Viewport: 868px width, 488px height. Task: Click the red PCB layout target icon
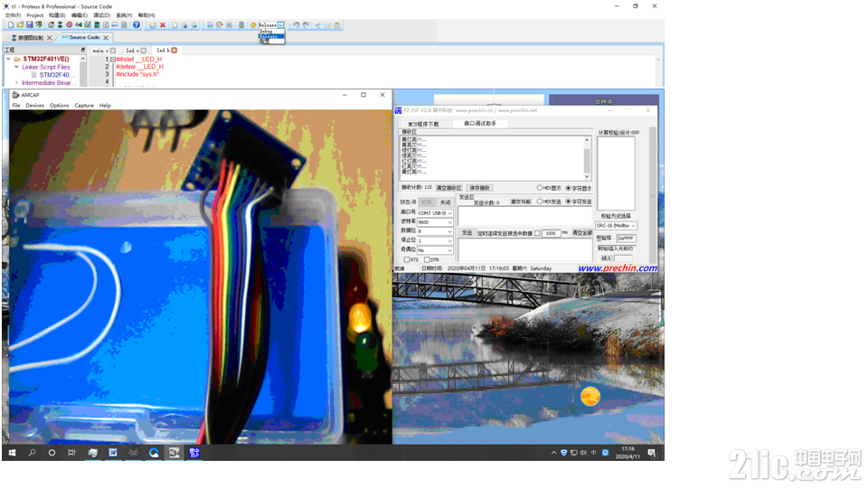click(70, 25)
